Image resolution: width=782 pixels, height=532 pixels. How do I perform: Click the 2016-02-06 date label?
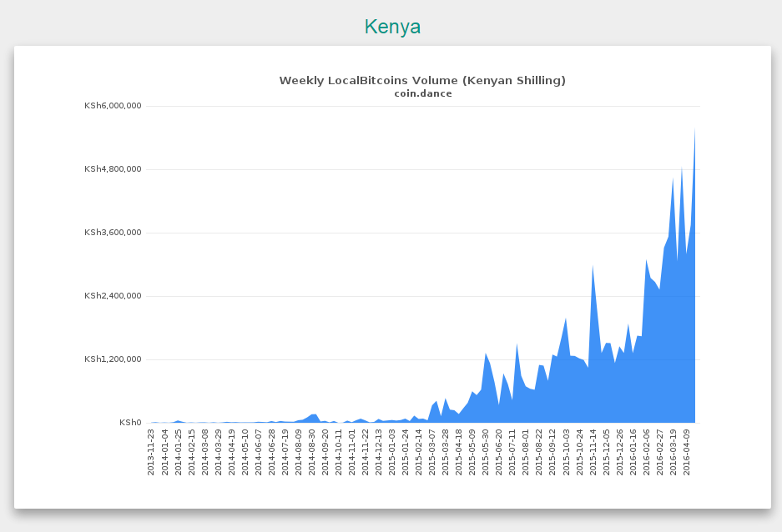tap(646, 452)
